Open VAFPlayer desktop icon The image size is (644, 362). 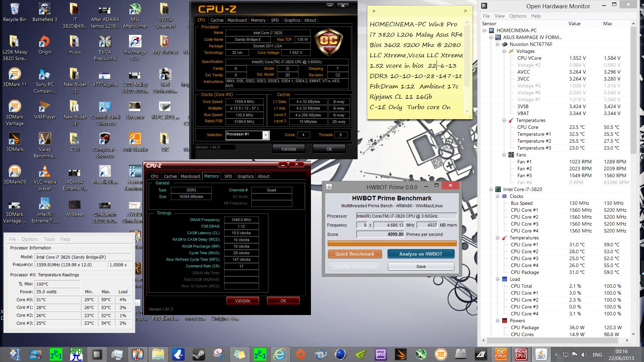(45, 110)
